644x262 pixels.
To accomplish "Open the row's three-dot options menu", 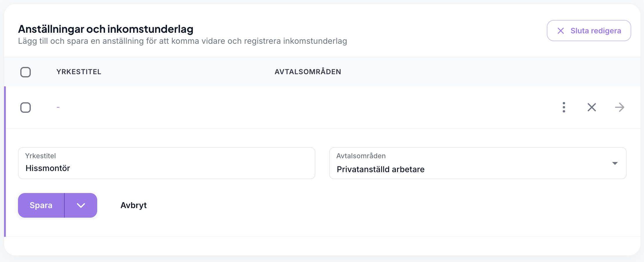I will click(564, 107).
